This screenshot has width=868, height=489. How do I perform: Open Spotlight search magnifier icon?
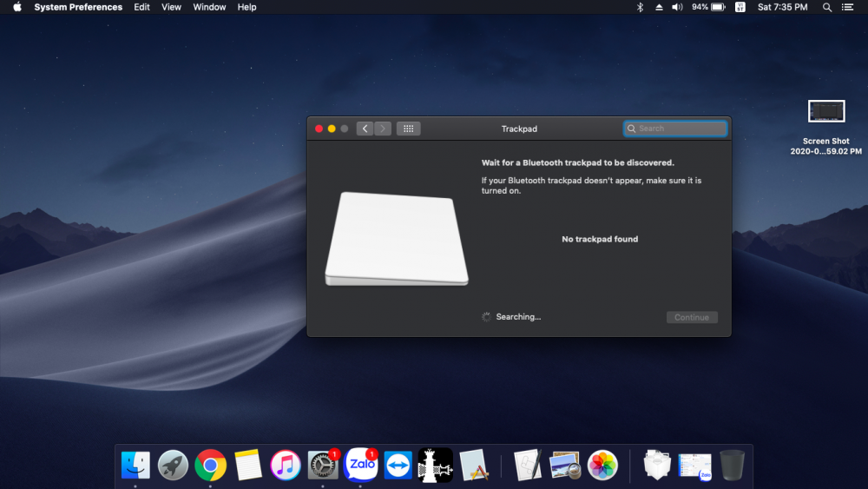click(x=827, y=7)
